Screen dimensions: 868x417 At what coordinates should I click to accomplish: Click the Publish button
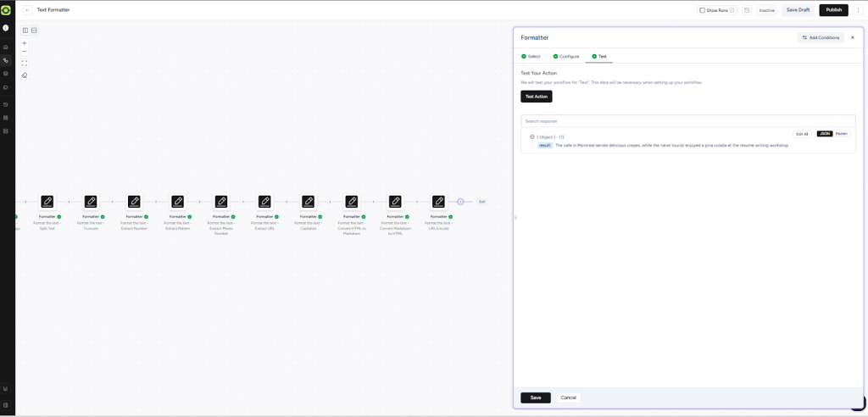tap(833, 10)
